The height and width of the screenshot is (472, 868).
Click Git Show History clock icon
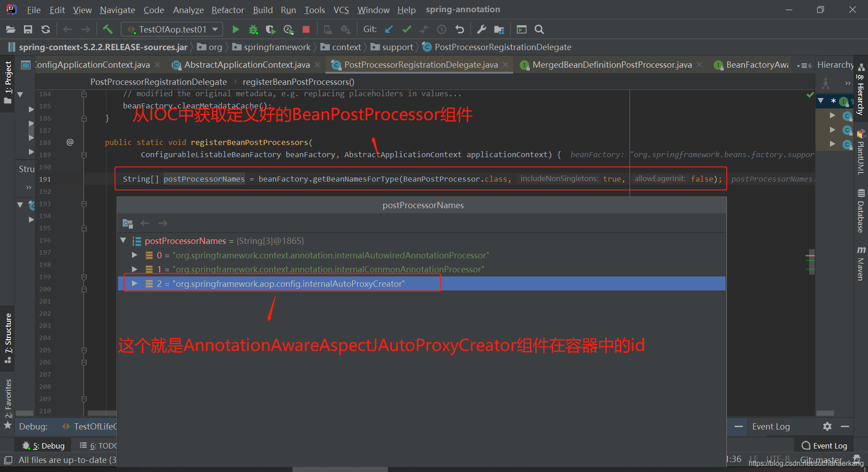[442, 29]
